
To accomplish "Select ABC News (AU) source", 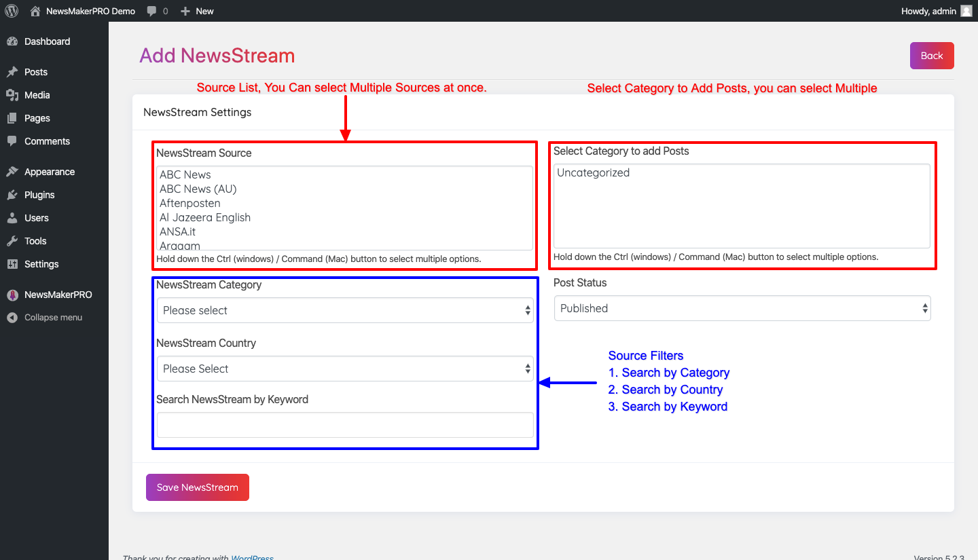I will coord(198,189).
